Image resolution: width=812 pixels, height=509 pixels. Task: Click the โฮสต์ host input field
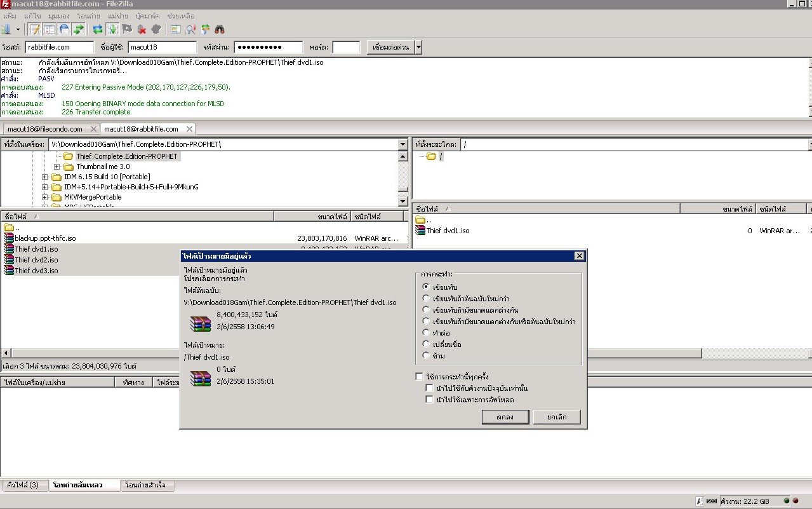point(59,47)
